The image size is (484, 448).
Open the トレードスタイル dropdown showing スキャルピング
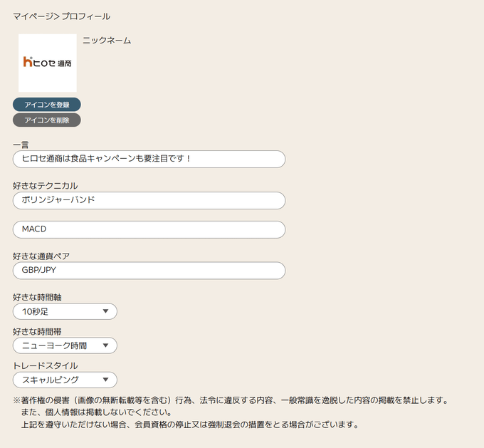65,380
